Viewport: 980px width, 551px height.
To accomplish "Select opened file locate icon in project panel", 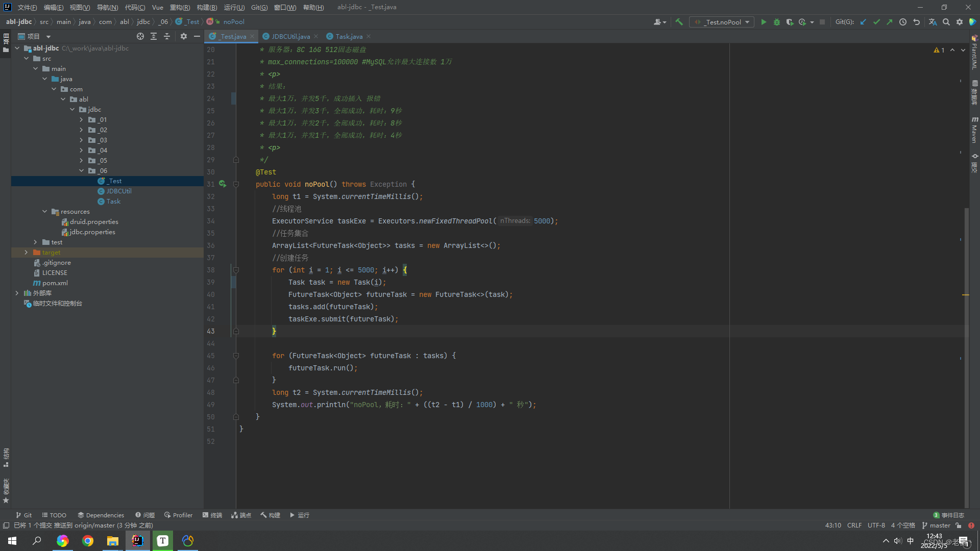I will [140, 36].
